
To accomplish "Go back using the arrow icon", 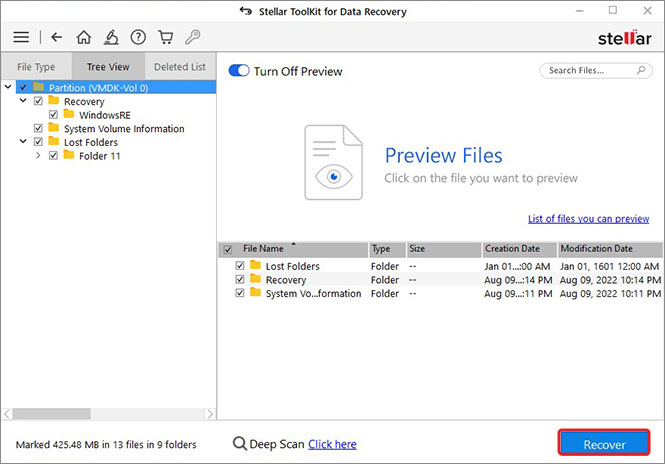I will 56,37.
